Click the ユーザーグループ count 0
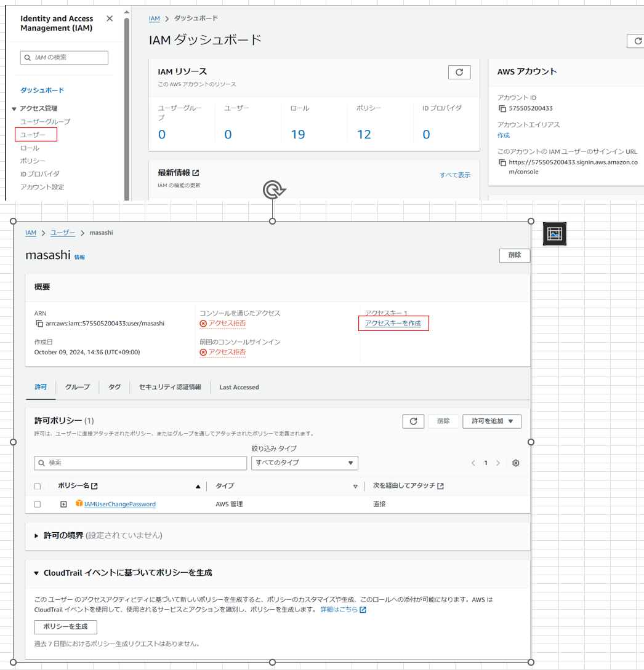This screenshot has height=670, width=644. click(162, 134)
